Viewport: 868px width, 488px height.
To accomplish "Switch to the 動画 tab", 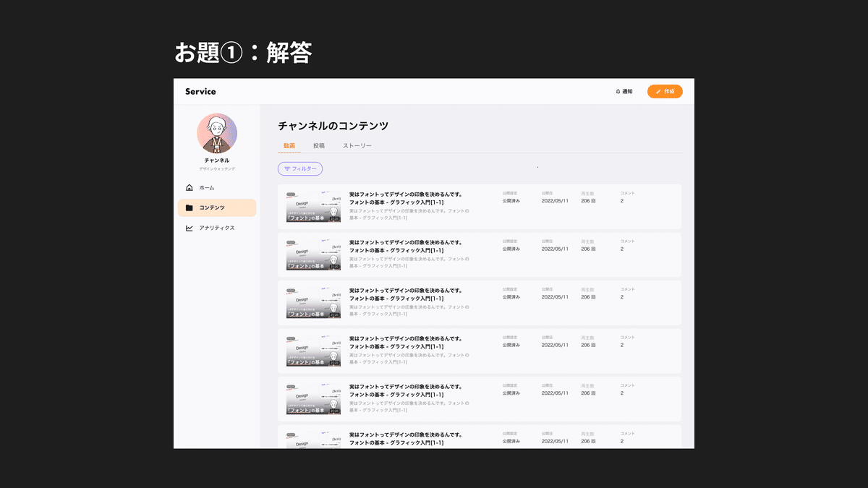I will pos(288,145).
